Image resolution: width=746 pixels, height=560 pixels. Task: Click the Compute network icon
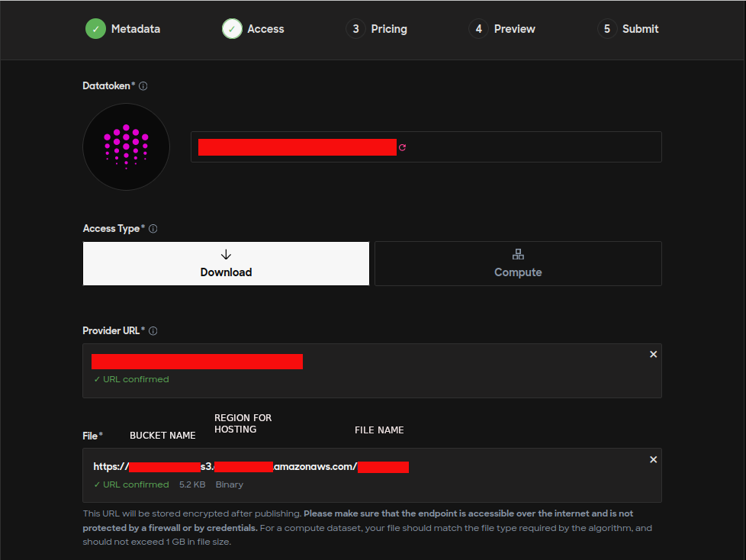tap(518, 255)
